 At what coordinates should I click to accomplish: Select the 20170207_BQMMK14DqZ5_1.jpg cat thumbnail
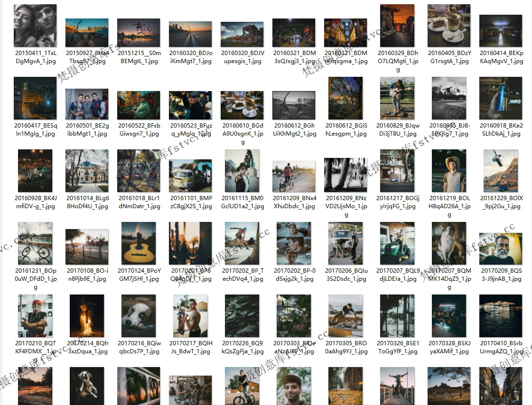(x=449, y=243)
